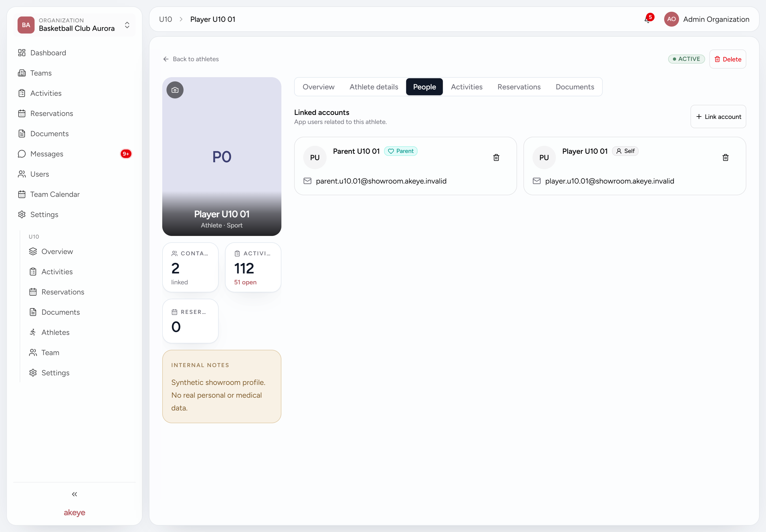Switch to the Overview tab
Image resolution: width=766 pixels, height=532 pixels.
[x=318, y=87]
